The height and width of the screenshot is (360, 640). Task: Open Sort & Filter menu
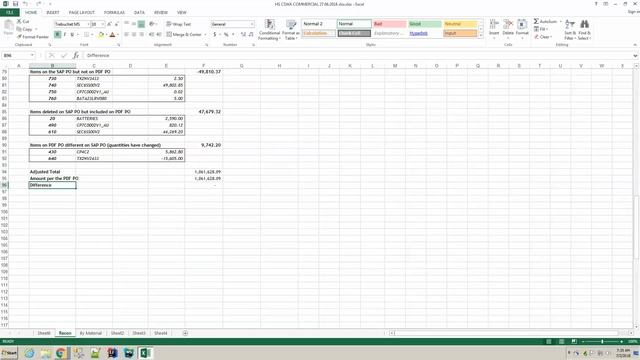(570, 30)
